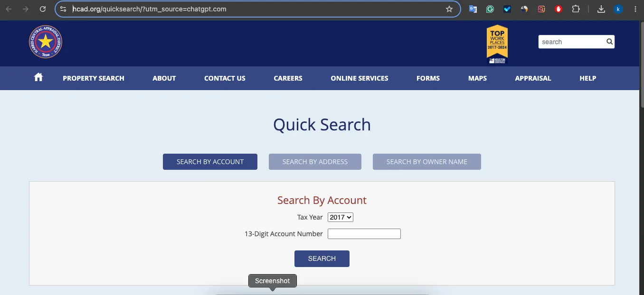Open the MAPS menu item

click(477, 78)
